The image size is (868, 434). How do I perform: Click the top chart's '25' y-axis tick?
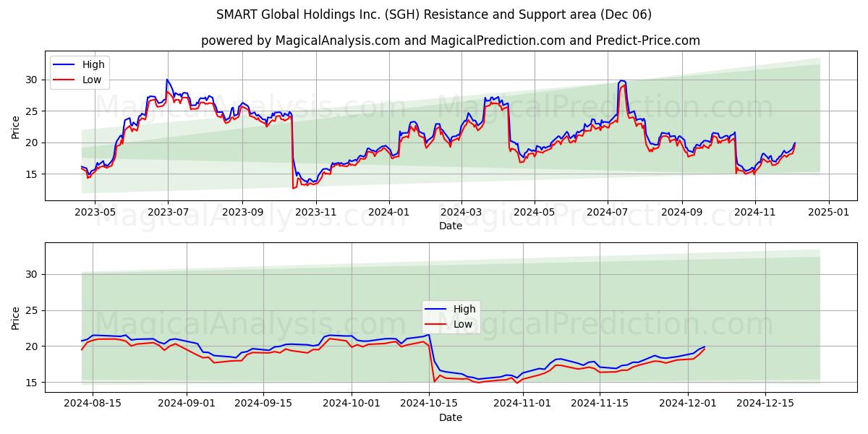point(33,111)
